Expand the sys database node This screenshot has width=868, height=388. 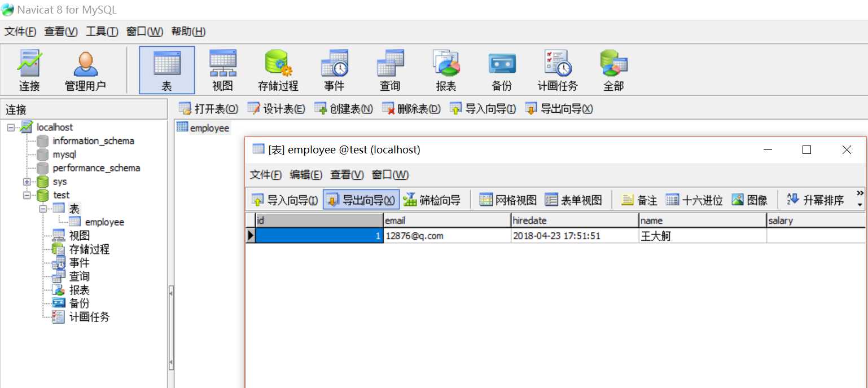point(27,182)
